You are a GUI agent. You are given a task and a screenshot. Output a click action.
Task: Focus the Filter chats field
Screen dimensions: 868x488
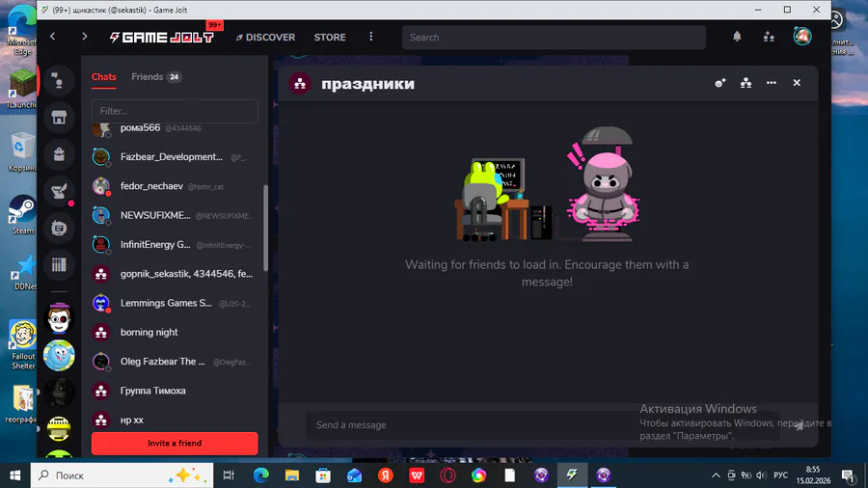(175, 111)
